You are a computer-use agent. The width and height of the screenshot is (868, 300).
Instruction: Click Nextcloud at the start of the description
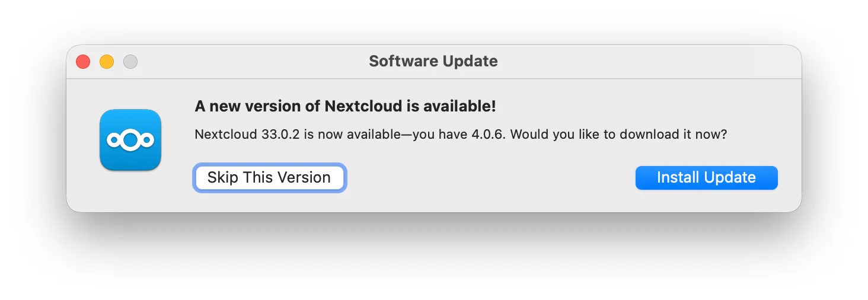coord(226,135)
